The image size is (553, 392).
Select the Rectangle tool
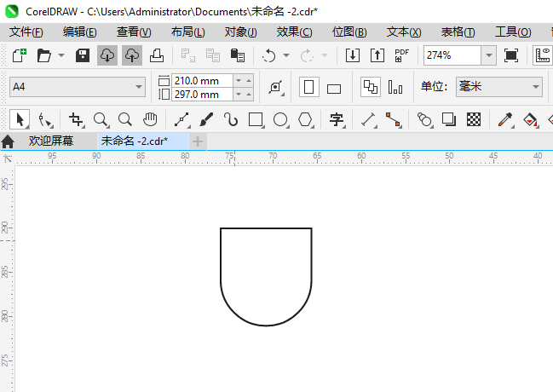pyautogui.click(x=256, y=119)
